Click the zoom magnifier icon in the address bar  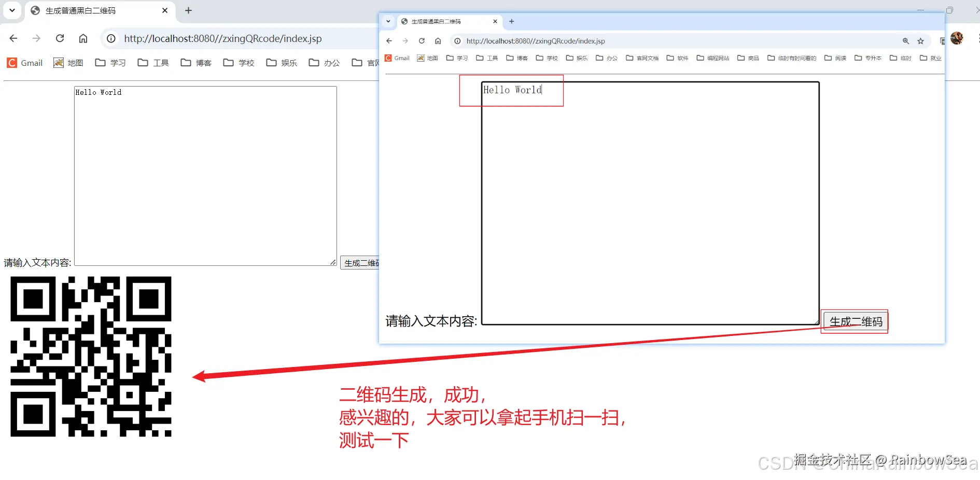coord(906,41)
